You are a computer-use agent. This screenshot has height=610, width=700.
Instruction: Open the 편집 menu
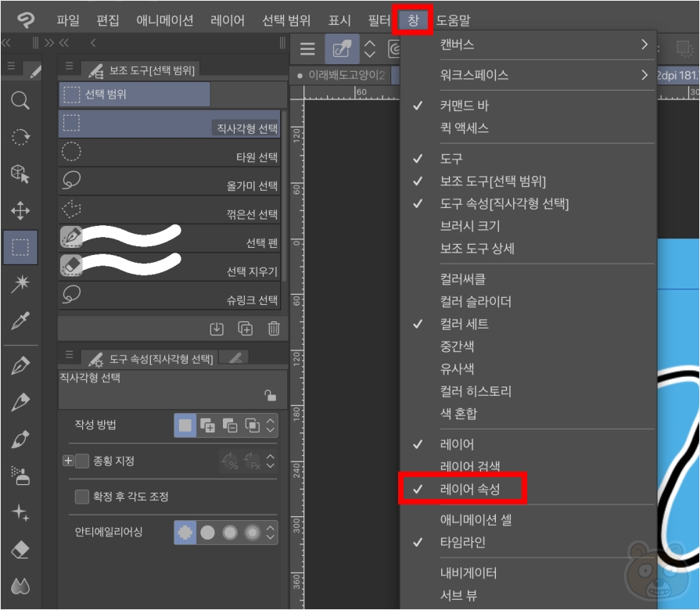click(x=108, y=20)
